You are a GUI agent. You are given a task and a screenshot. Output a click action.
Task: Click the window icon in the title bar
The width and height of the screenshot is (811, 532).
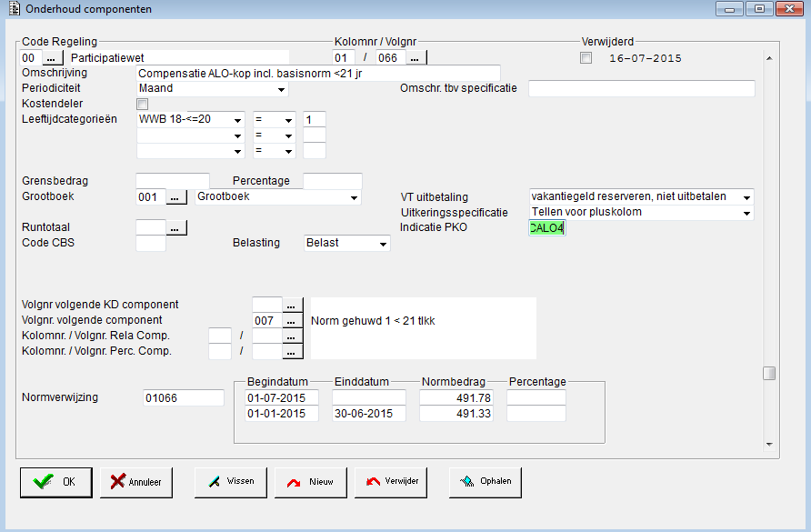click(14, 9)
